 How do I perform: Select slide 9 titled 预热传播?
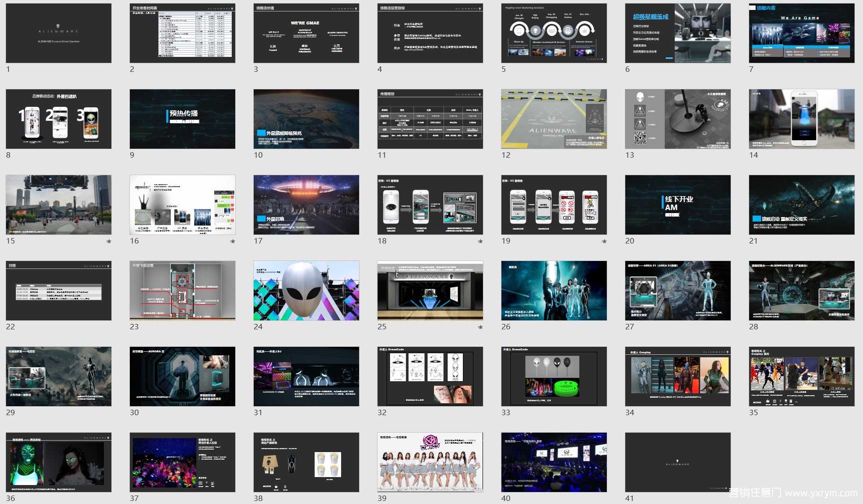[x=182, y=119]
